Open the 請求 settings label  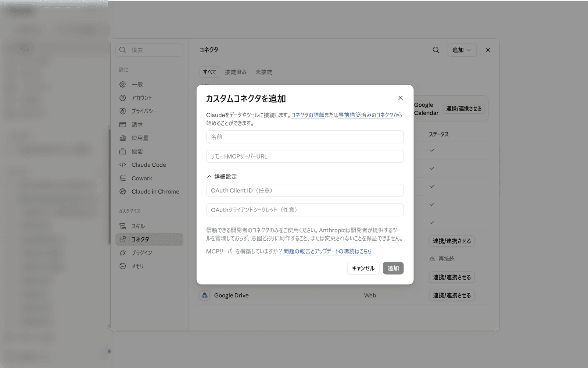(x=137, y=125)
